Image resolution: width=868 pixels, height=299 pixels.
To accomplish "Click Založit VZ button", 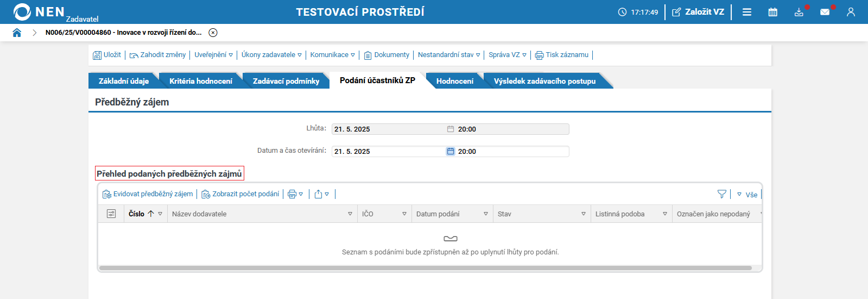I will point(698,12).
